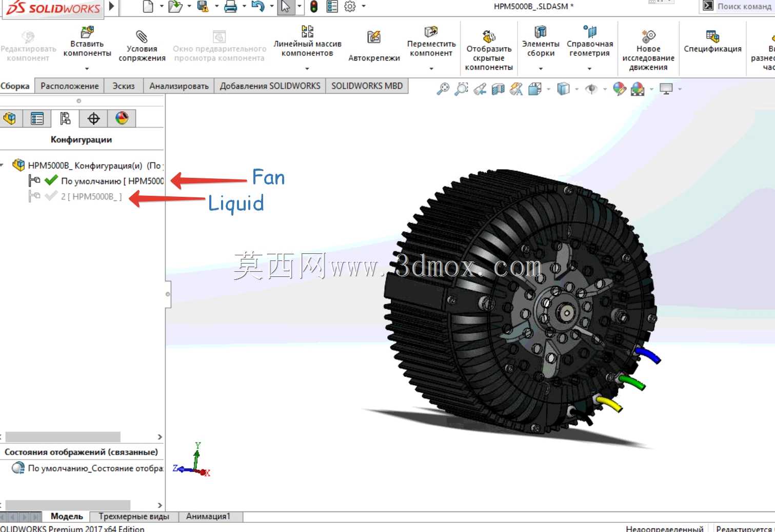The image size is (775, 532).
Task: Click the Previous View icon
Action: 480,89
